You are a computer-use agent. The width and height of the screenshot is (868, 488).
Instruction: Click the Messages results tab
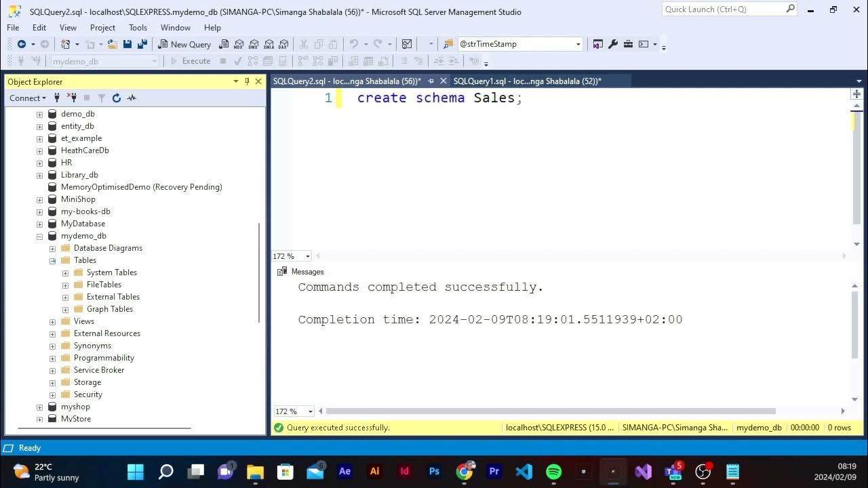300,272
